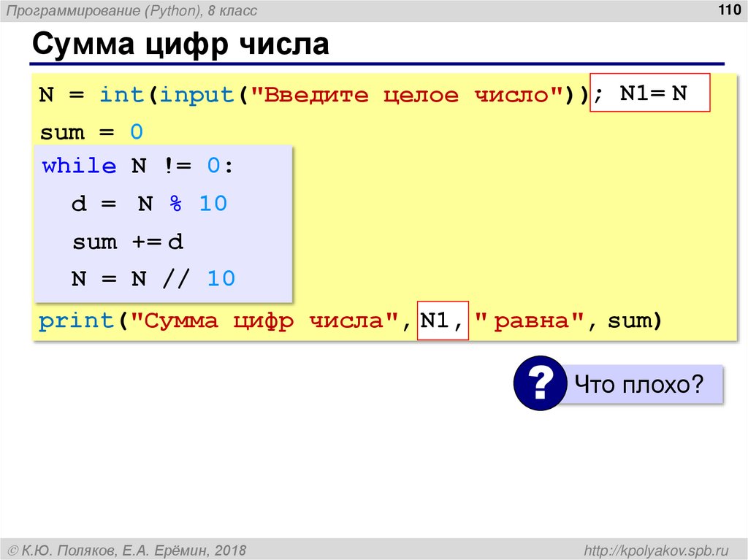This screenshot has width=748, height=560.
Task: Click the "print" keyword
Action: (x=76, y=321)
